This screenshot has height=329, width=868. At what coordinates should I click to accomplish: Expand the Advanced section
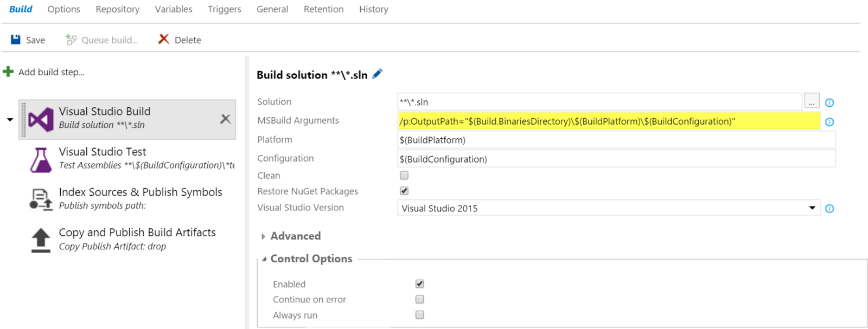(x=290, y=236)
